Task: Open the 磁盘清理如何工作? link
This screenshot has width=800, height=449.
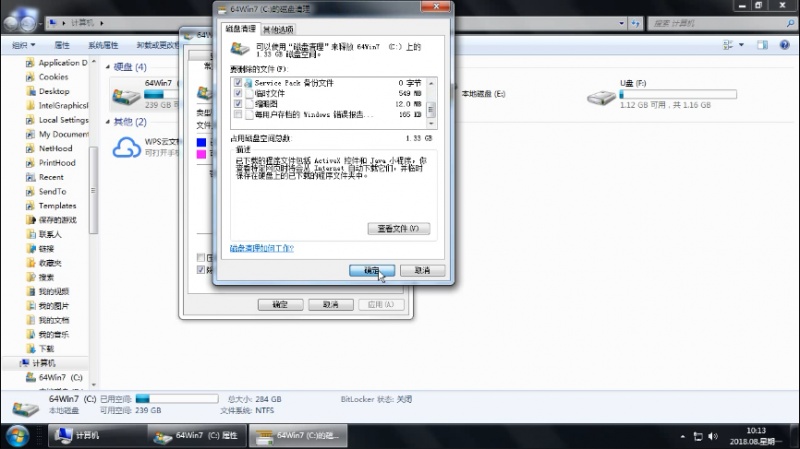Action: (x=262, y=248)
